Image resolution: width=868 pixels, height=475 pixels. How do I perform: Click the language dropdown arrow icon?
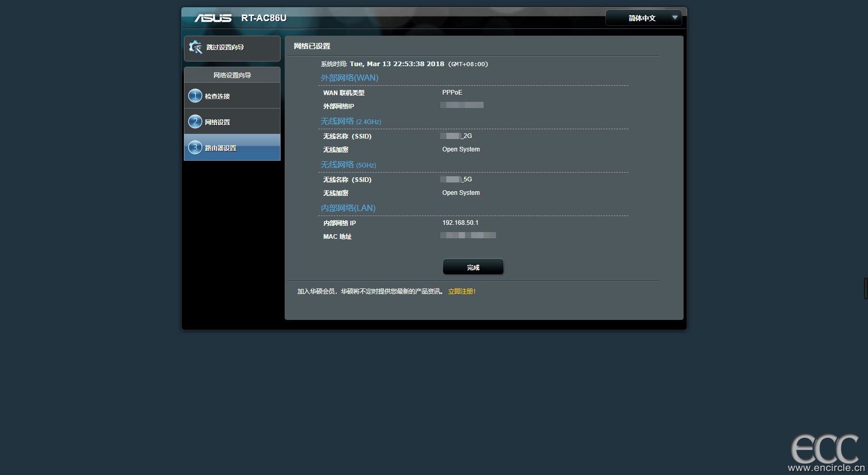click(674, 18)
